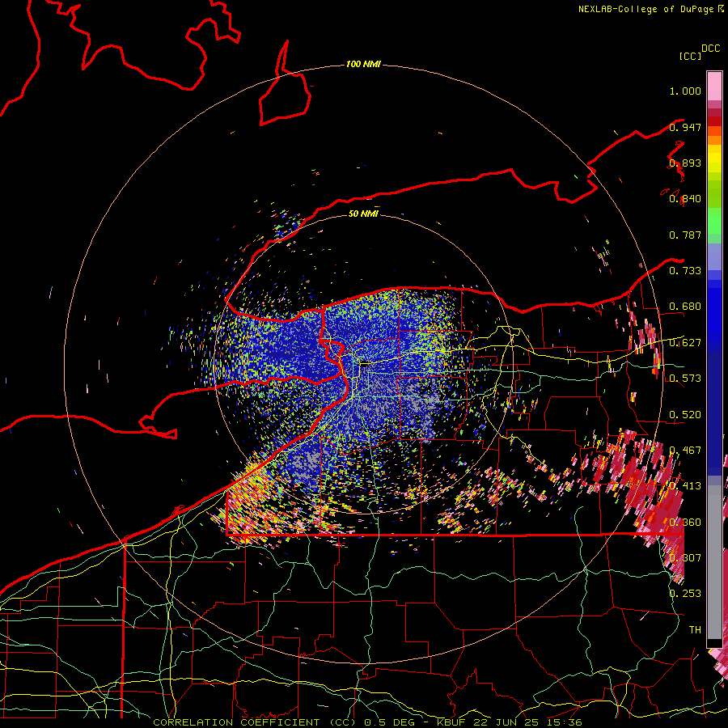This screenshot has height=728, width=728.
Task: Click the 1.000 scale value
Action: (x=685, y=91)
